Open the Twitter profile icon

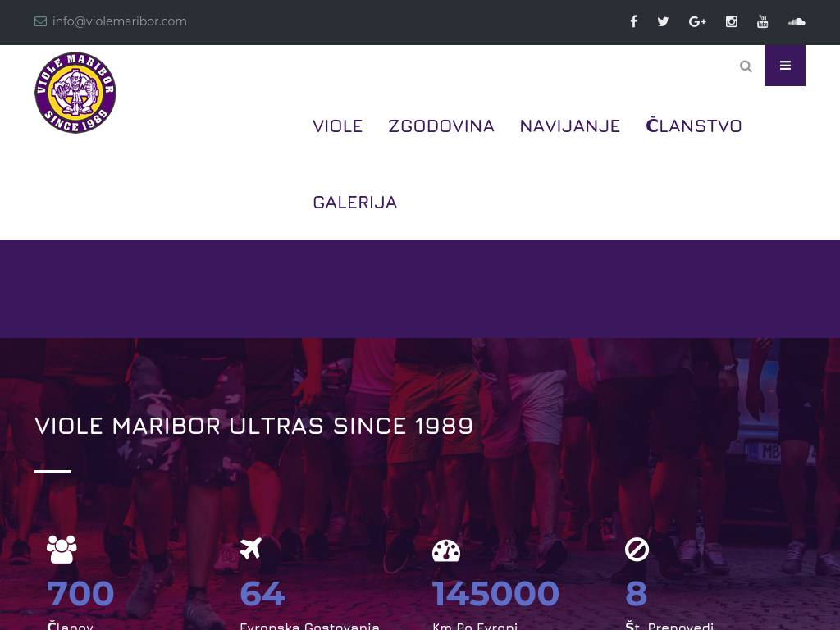pyautogui.click(x=663, y=21)
